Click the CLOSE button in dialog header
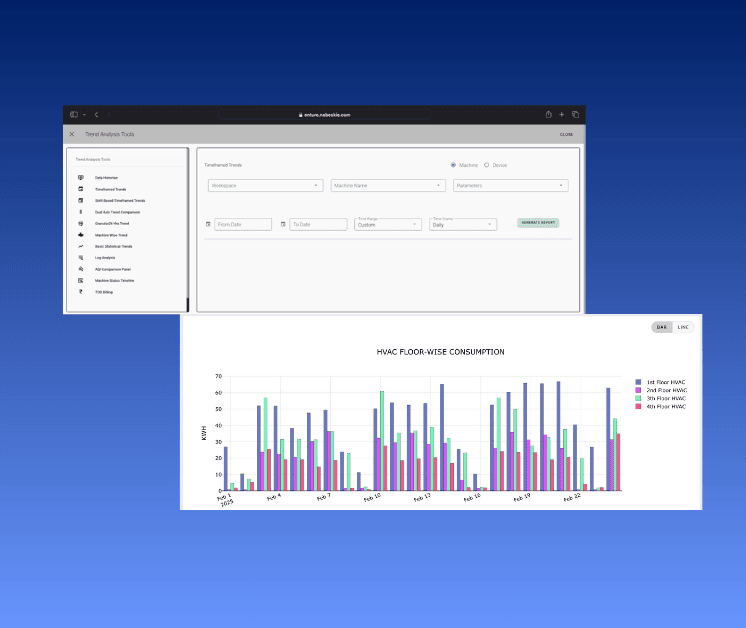Viewport: 746px width, 628px height. pyautogui.click(x=566, y=135)
